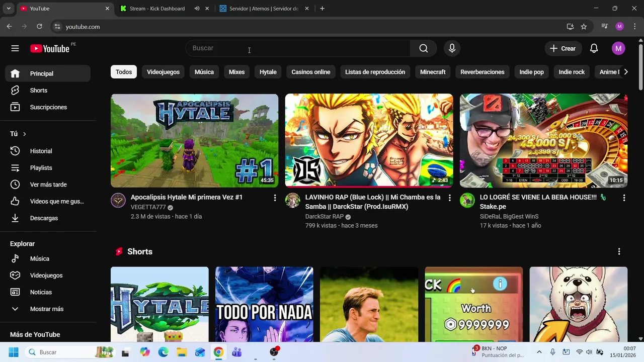Start voice search with microphone
The height and width of the screenshot is (362, 644).
(x=452, y=48)
